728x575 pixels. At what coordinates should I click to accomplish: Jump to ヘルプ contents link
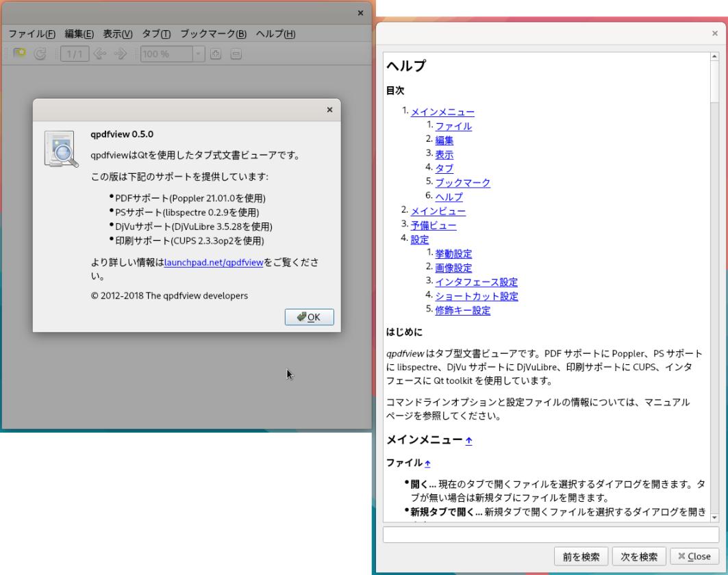pyautogui.click(x=449, y=196)
